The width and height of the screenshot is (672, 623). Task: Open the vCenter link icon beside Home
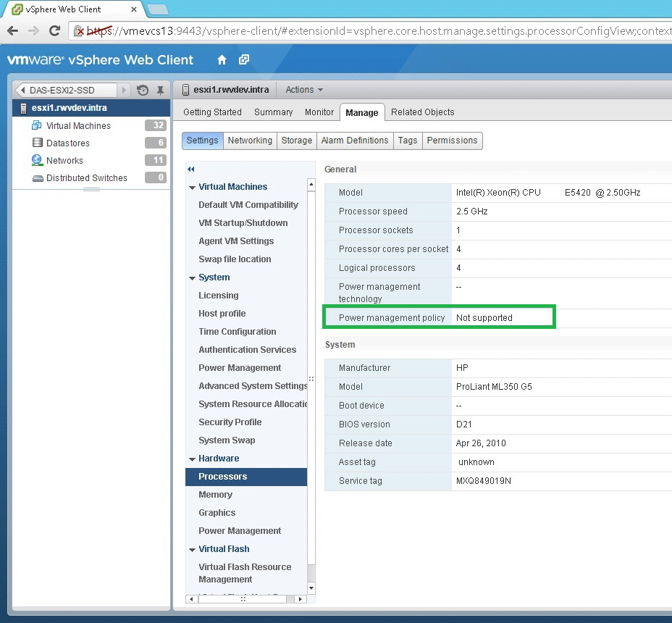[244, 59]
